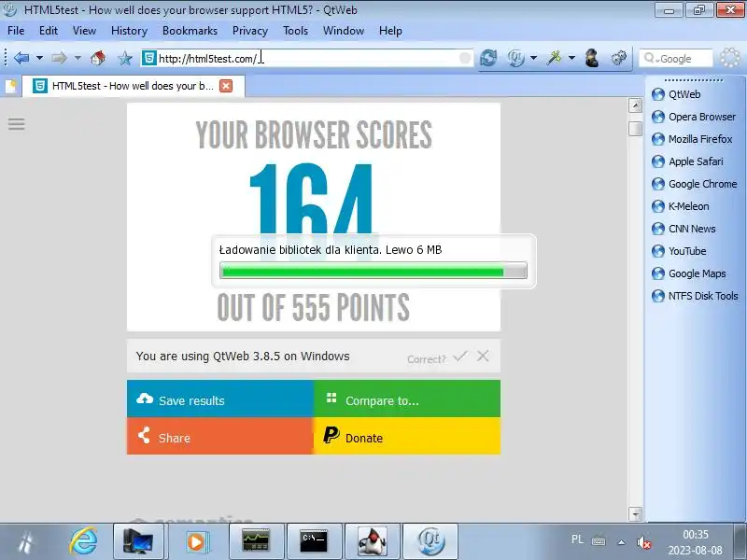Click the QtWeb Q toolbar icon
Screen dimensions: 747x560
coord(516,58)
